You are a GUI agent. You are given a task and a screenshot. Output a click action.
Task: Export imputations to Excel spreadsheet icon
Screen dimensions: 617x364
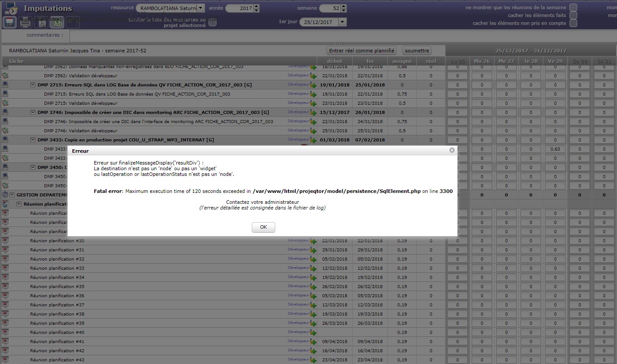pyautogui.click(x=58, y=22)
